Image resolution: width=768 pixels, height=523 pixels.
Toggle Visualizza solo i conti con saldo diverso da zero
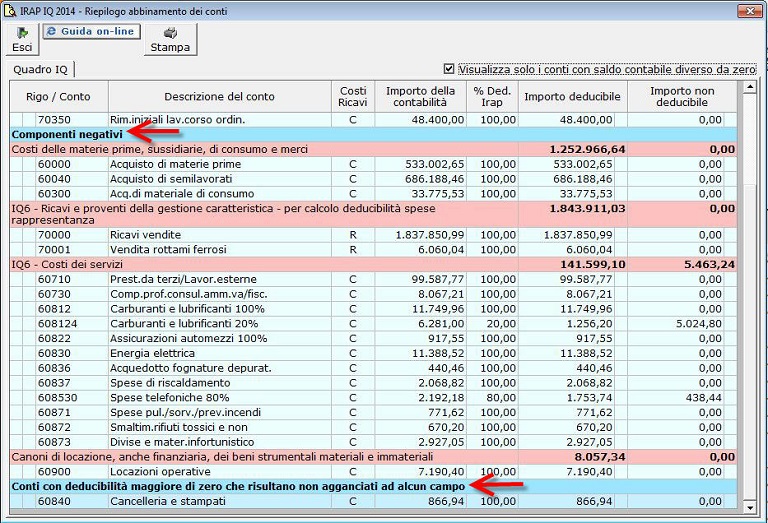(x=449, y=69)
